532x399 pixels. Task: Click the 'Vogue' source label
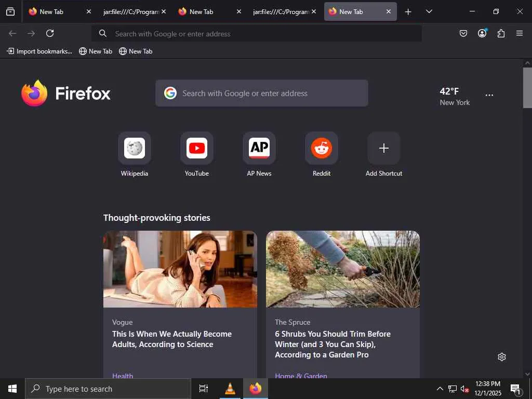click(123, 322)
